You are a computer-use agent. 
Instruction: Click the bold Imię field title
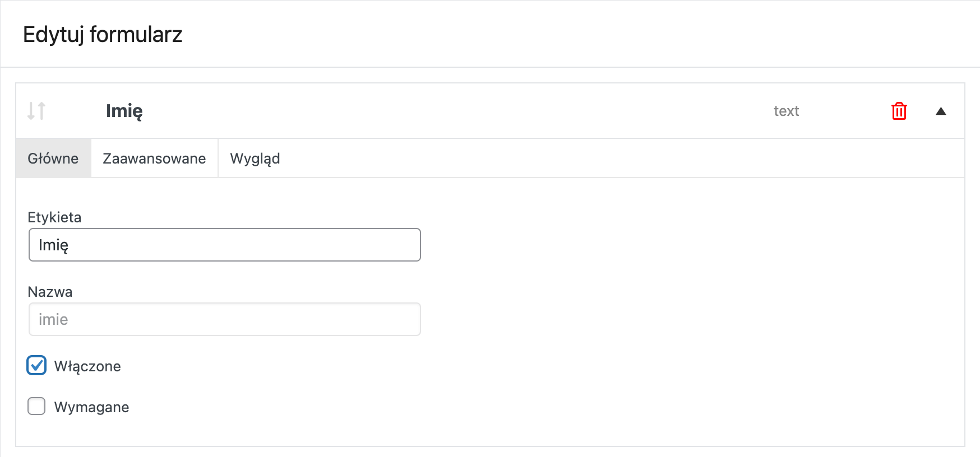[x=124, y=111]
